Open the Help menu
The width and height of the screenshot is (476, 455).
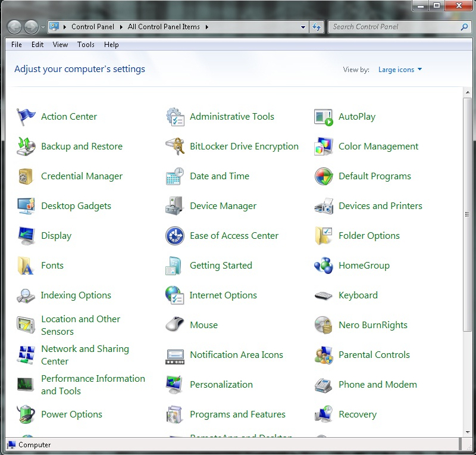pos(111,45)
